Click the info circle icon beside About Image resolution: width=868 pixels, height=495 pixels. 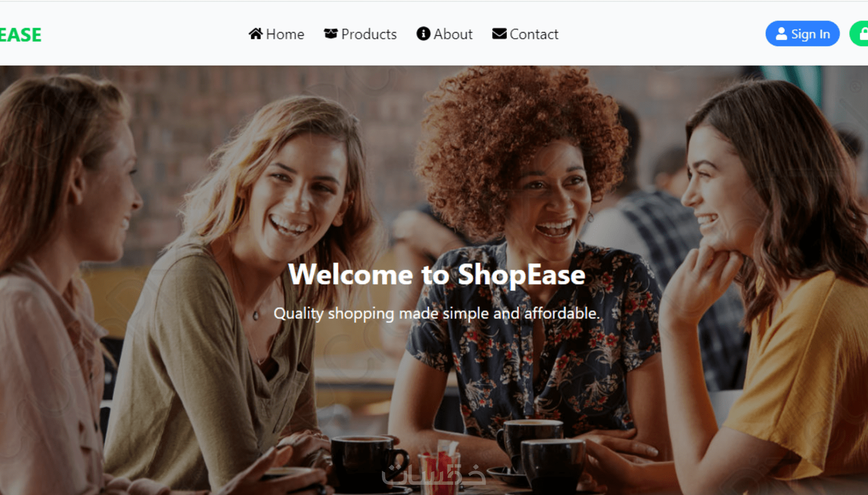click(423, 34)
